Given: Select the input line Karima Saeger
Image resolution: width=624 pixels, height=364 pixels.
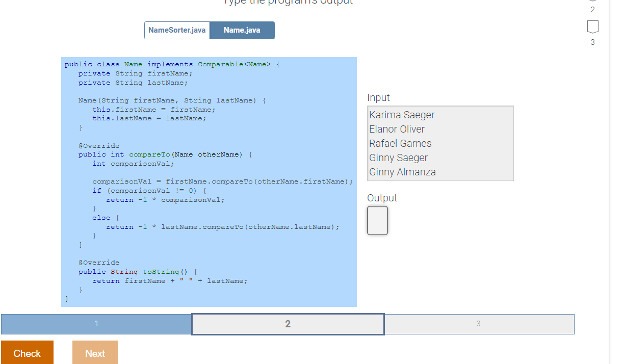Looking at the screenshot, I should click(x=402, y=115).
